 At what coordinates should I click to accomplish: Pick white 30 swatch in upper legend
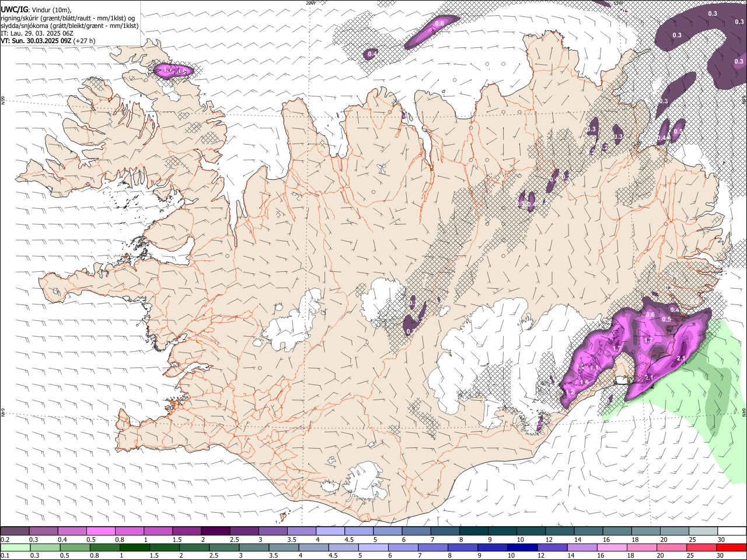coord(732,531)
